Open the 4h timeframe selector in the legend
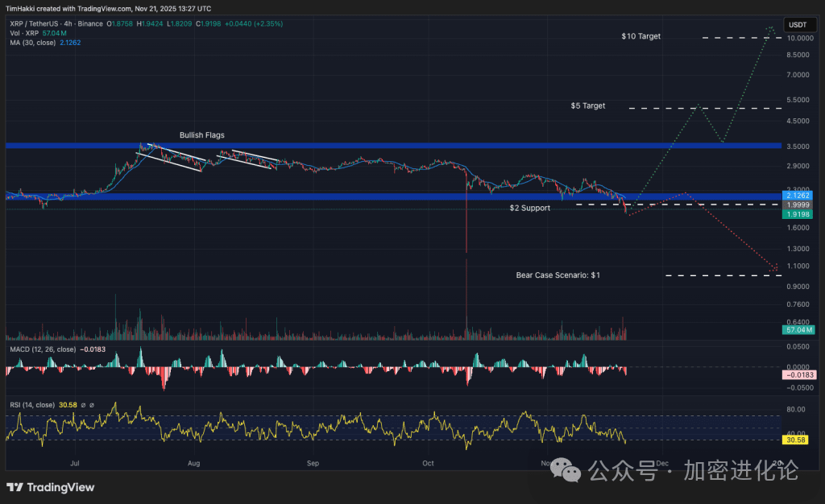 coord(68,25)
